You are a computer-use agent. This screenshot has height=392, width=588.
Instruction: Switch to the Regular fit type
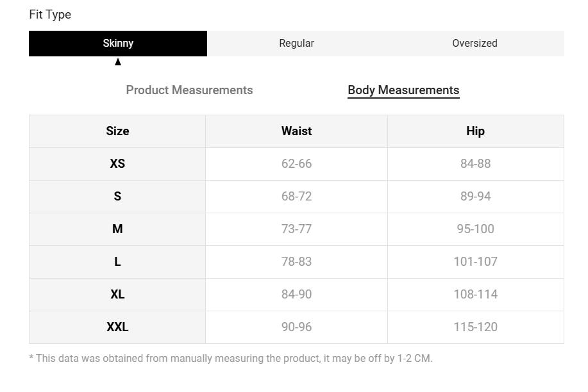(296, 43)
